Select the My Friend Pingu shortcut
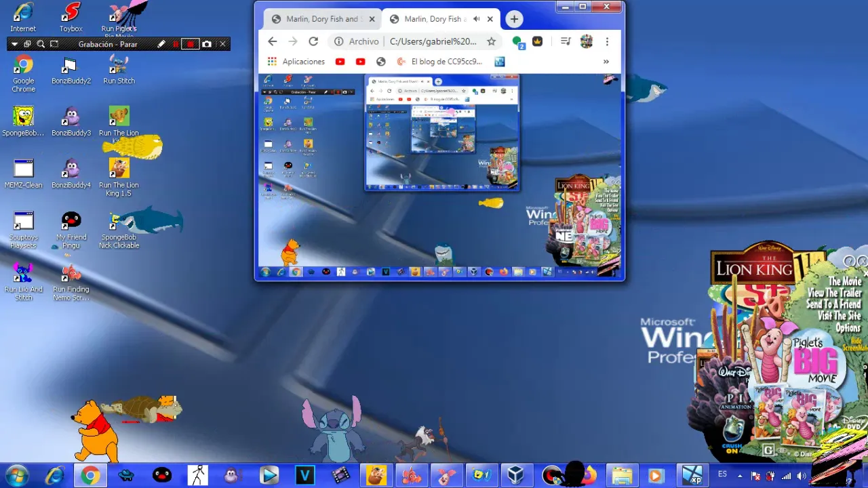This screenshot has height=488, width=868. click(x=71, y=230)
